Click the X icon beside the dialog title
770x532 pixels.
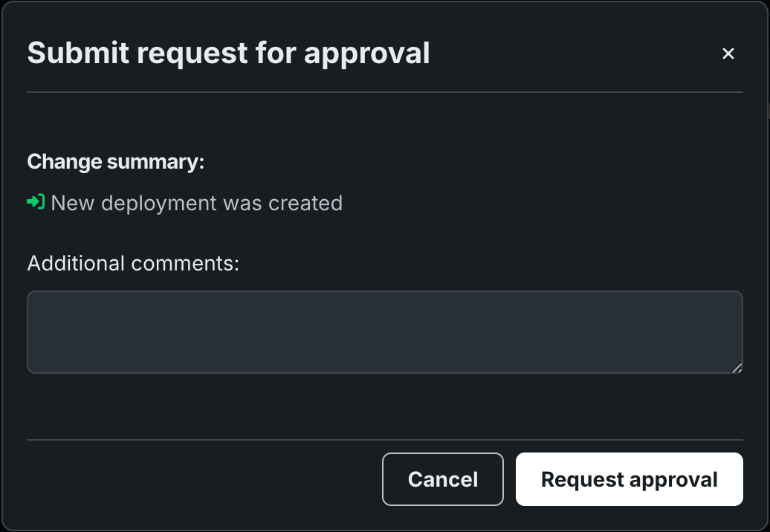[728, 53]
